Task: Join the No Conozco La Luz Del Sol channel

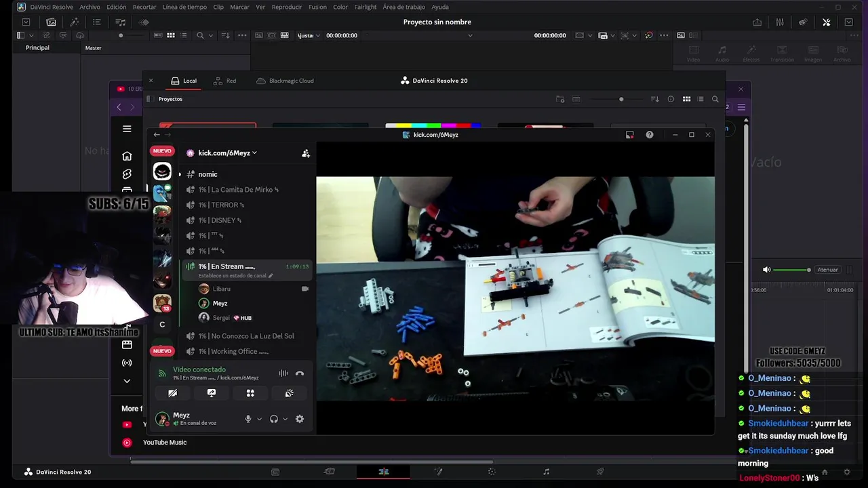Action: [x=245, y=335]
